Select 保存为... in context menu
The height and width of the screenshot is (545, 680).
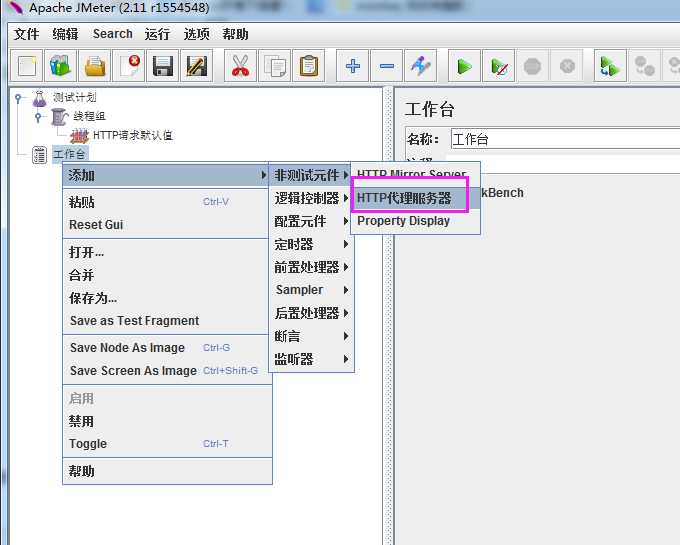tap(167, 298)
